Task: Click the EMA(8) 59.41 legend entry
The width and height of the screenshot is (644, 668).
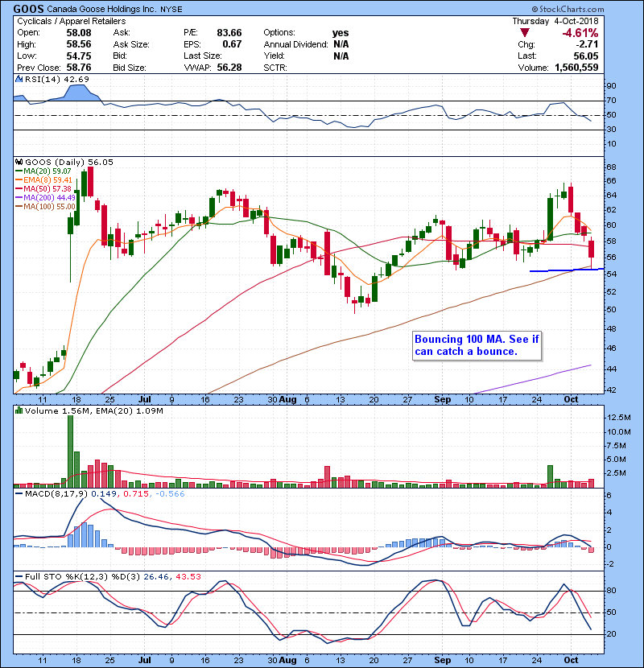Action: 43,180
